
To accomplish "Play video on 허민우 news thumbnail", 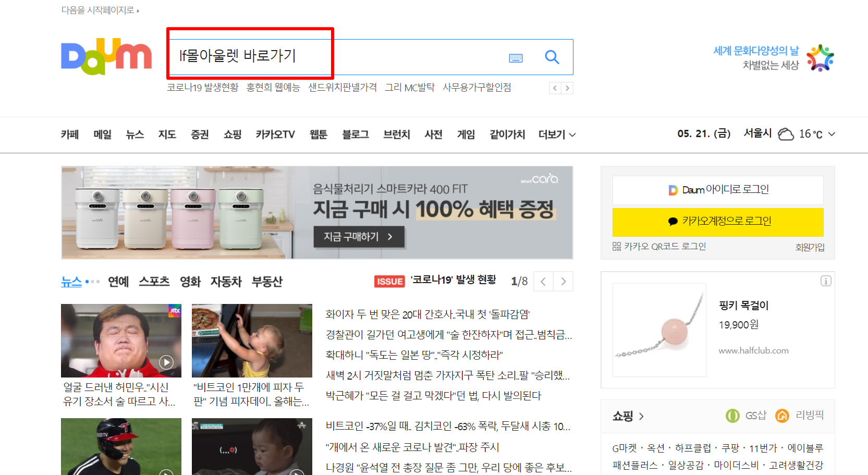I will tap(166, 362).
